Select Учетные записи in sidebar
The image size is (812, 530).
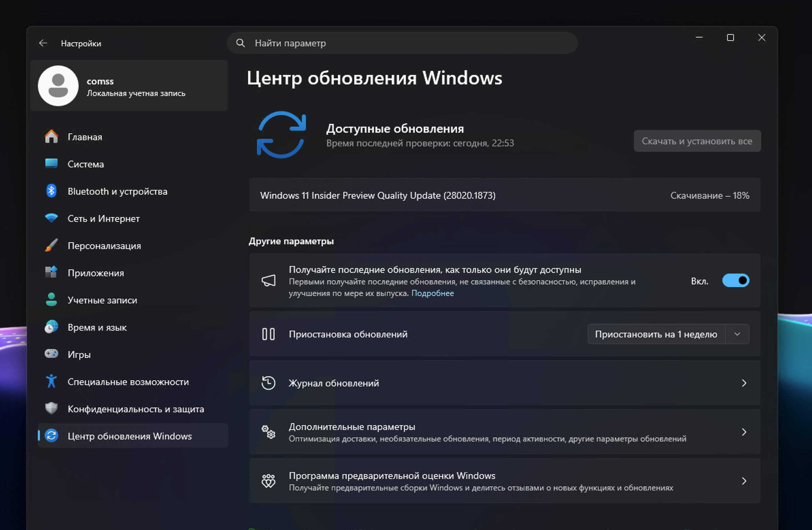(133, 300)
